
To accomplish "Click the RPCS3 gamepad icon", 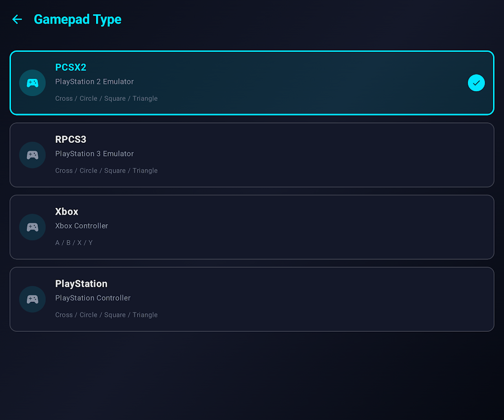I will point(33,155).
